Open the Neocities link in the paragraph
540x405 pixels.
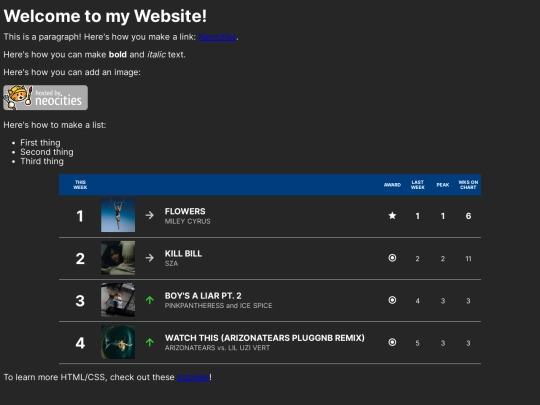point(217,37)
